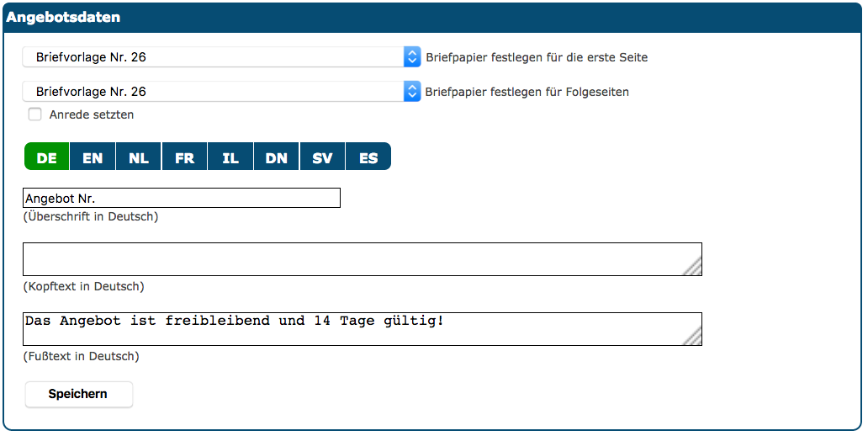Grab the Fußtext textarea resize handle
Screen dimensions: 868x436
tap(693, 338)
